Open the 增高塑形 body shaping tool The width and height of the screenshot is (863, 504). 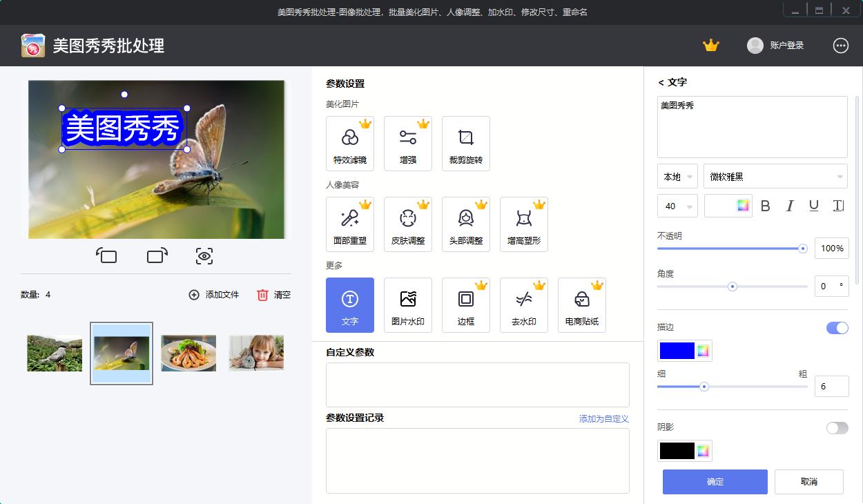click(524, 224)
